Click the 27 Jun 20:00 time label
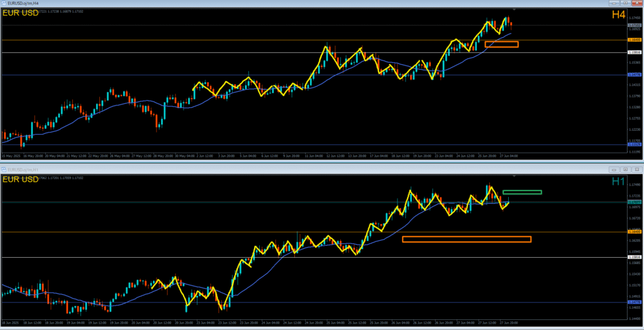 point(508,323)
